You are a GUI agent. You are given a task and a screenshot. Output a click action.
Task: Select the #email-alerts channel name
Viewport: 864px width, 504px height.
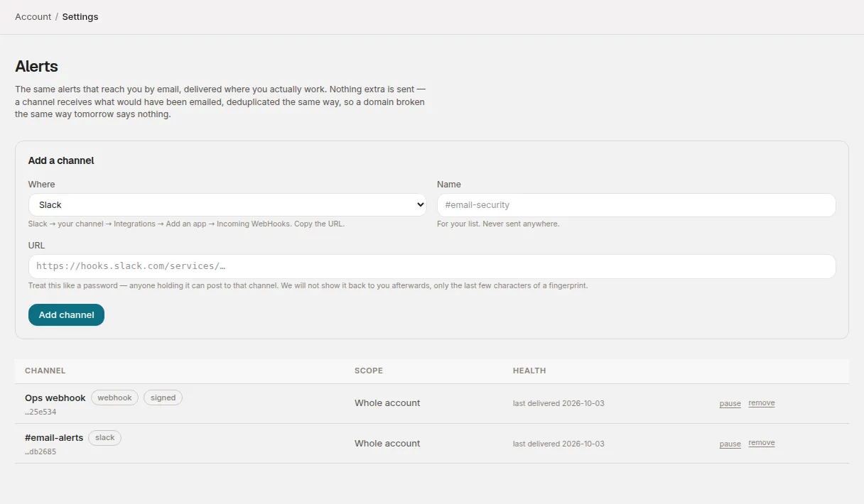[54, 437]
